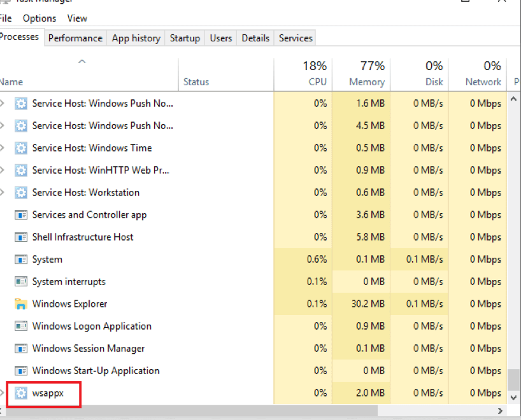Viewport: 521px width, 420px height.
Task: Sort by the CPU column header
Action: click(x=303, y=74)
